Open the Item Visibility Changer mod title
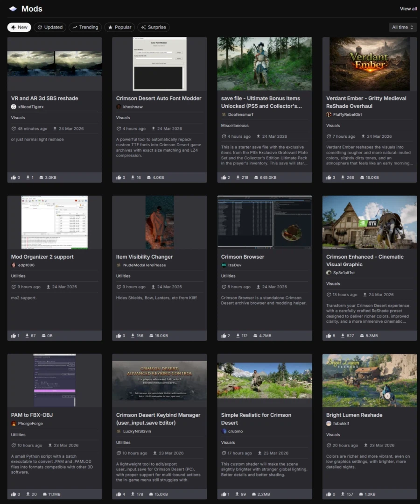The image size is (420, 504). 144,257
